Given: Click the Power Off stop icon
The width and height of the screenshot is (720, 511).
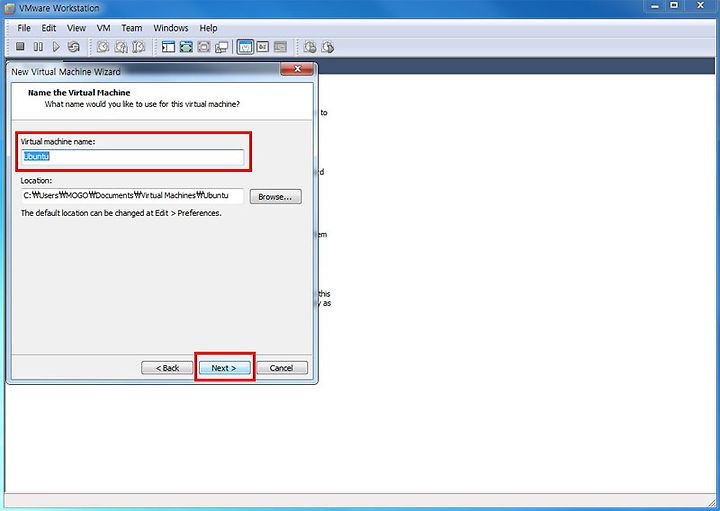Looking at the screenshot, I should point(20,46).
